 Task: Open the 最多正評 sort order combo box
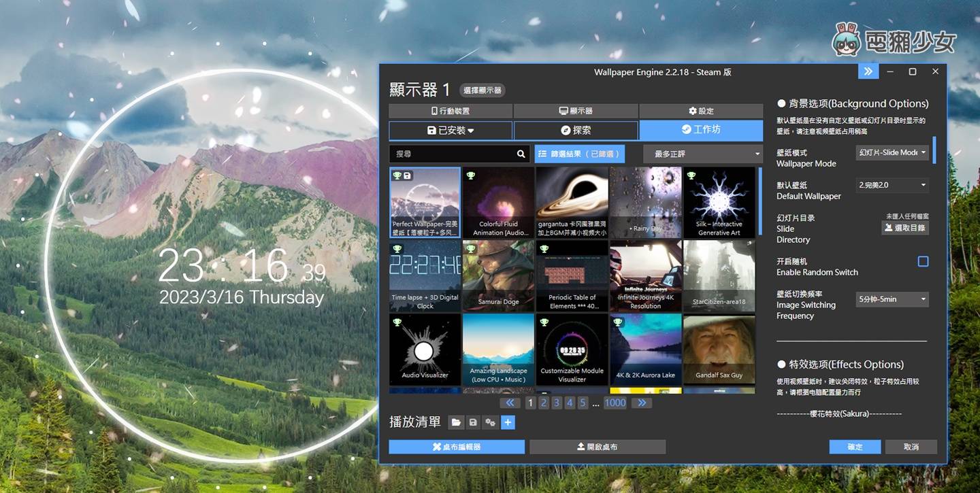coord(702,154)
